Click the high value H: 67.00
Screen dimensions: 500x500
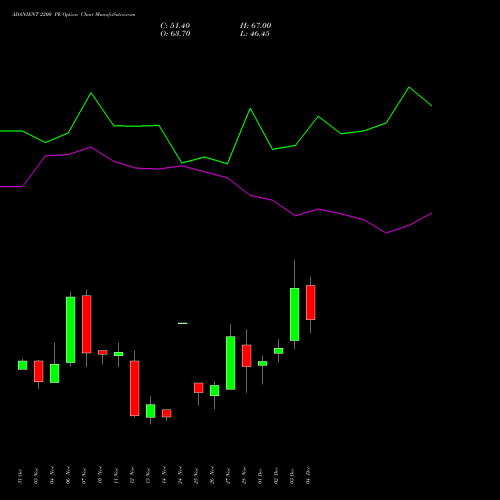click(256, 26)
